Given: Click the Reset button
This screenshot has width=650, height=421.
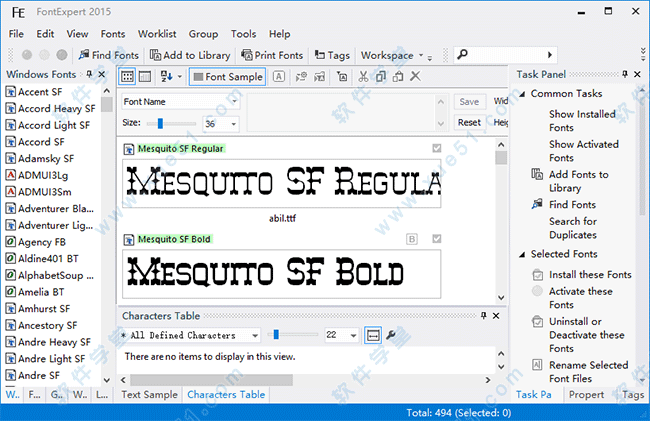Looking at the screenshot, I should (x=469, y=123).
